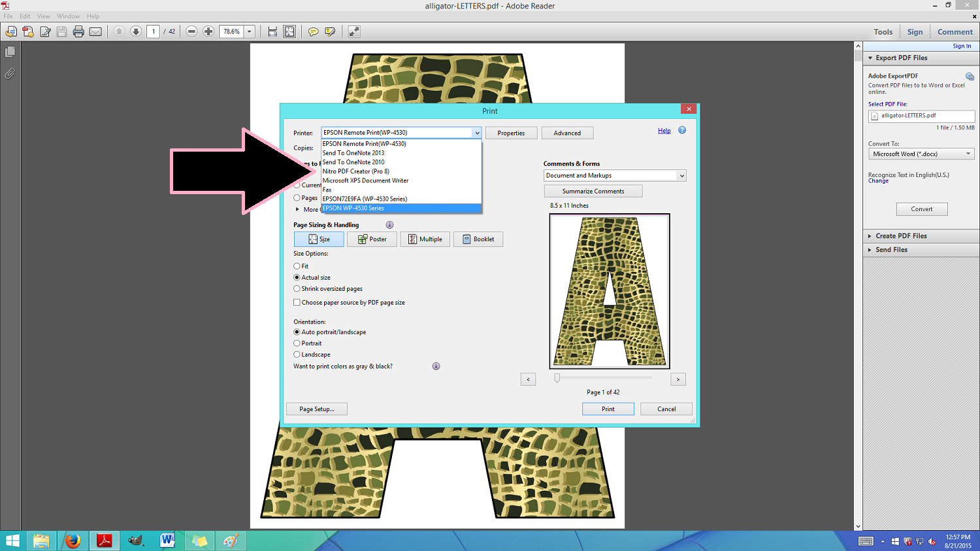Click the Summarize Comments button
The width and height of the screenshot is (980, 551).
click(x=593, y=191)
